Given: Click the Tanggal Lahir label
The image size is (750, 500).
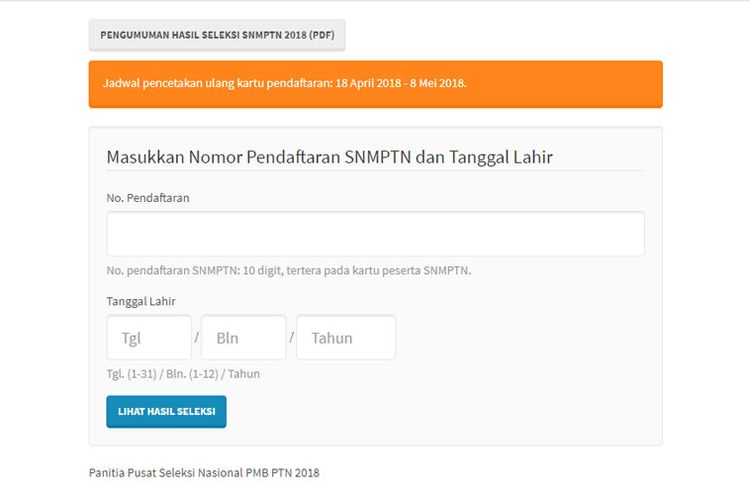Looking at the screenshot, I should coord(141,301).
